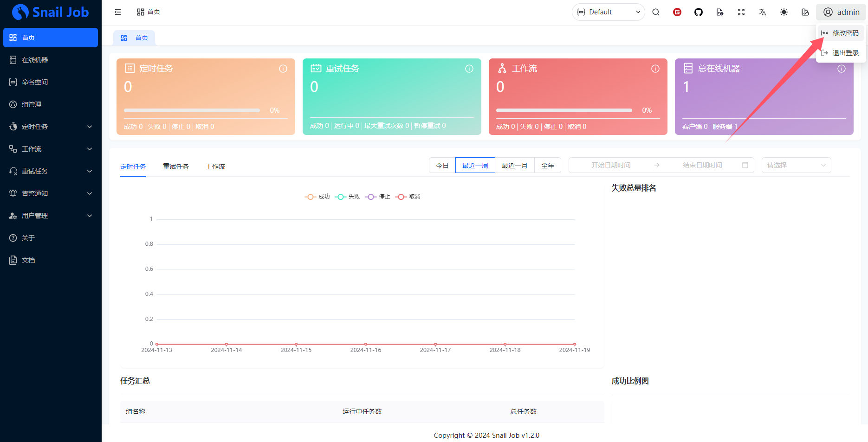868x442 pixels.
Task: Click the red Gitee icon
Action: pyautogui.click(x=677, y=12)
